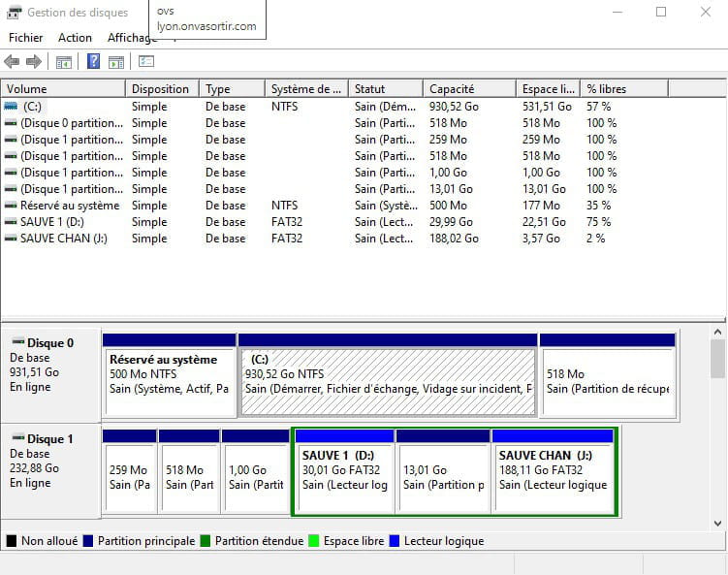Viewport: 728px width, 575px height.
Task: Open the Action menu
Action: 75,38
